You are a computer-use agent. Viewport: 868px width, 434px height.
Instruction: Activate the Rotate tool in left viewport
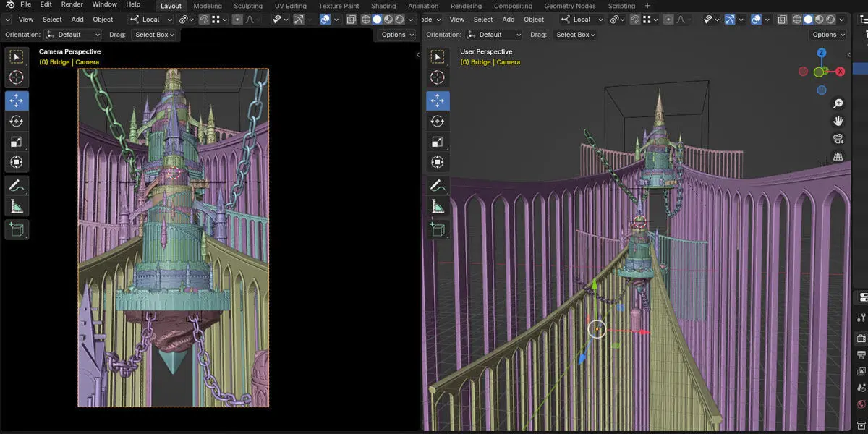click(x=17, y=122)
